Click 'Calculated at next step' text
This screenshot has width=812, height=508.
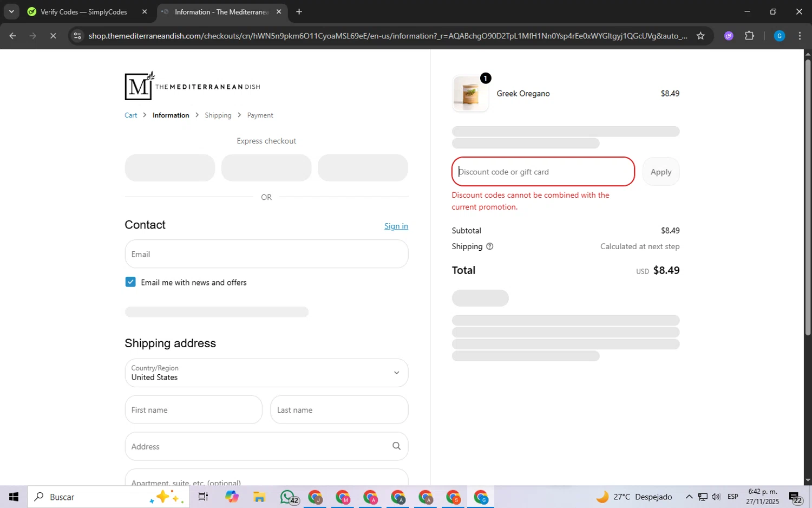click(640, 246)
